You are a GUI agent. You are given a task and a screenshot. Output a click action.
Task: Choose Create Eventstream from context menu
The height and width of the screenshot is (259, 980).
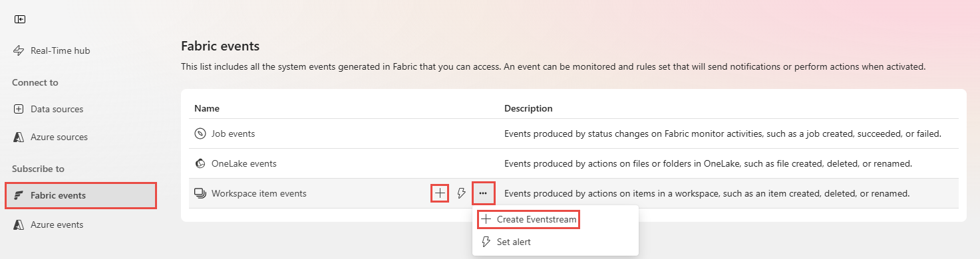click(x=529, y=219)
